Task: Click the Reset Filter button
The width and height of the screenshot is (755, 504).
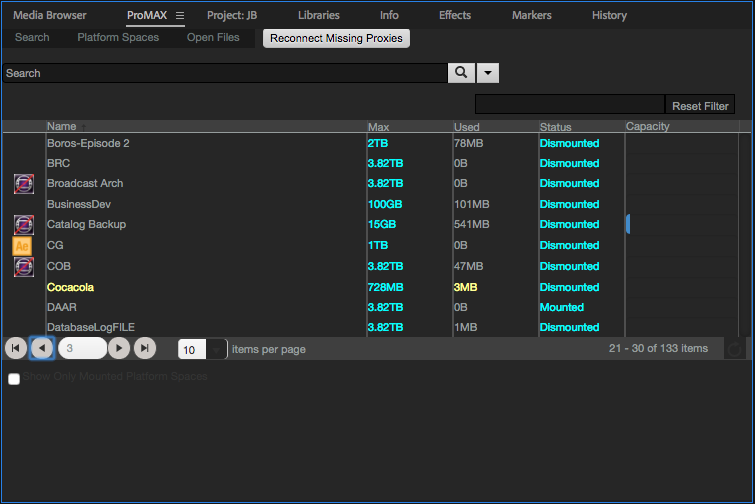Action: [x=700, y=106]
